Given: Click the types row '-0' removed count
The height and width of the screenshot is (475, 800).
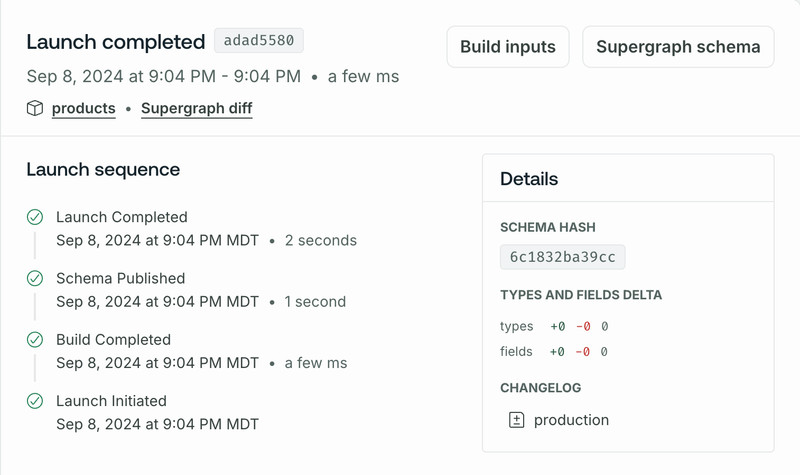Looking at the screenshot, I should pos(583,327).
